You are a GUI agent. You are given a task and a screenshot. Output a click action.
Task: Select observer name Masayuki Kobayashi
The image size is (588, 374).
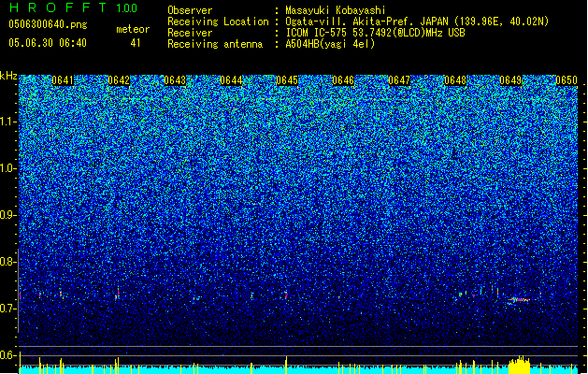pos(336,10)
